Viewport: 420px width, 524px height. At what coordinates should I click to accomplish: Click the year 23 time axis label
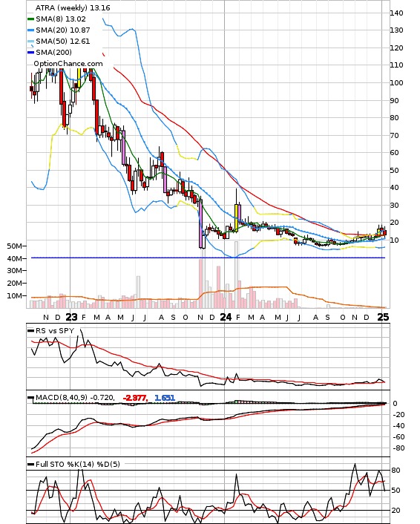[x=71, y=317]
